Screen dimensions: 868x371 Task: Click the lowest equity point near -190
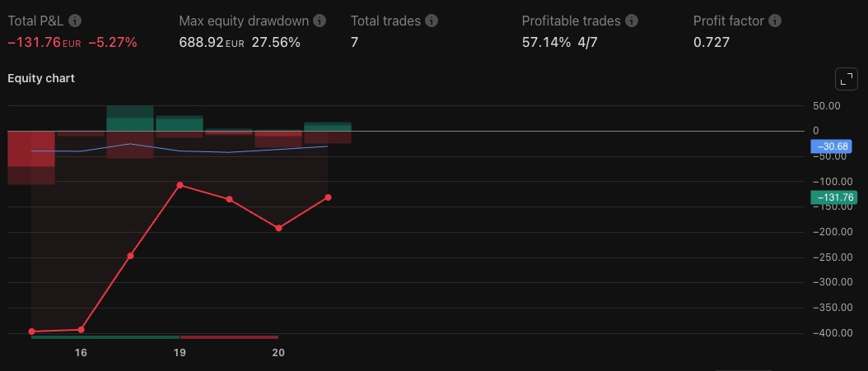tap(278, 228)
